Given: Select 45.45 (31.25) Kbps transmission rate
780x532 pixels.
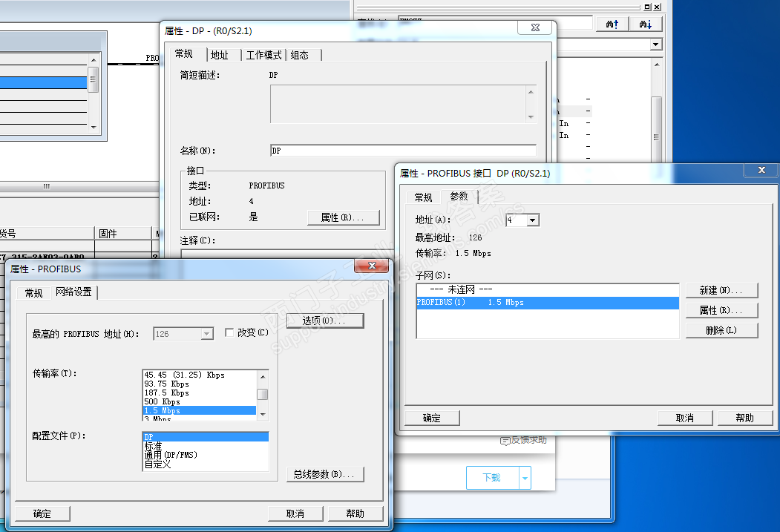Looking at the screenshot, I should point(200,375).
